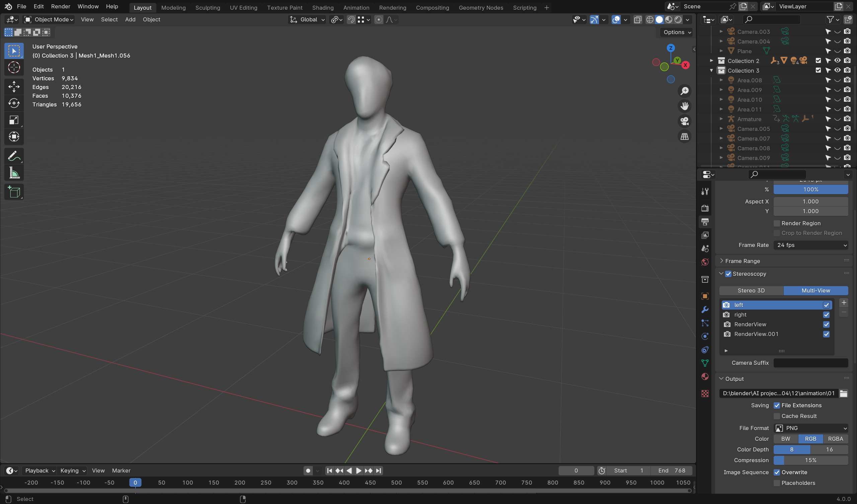Click the zoom view magnifier icon
The height and width of the screenshot is (504, 857).
[x=684, y=91]
